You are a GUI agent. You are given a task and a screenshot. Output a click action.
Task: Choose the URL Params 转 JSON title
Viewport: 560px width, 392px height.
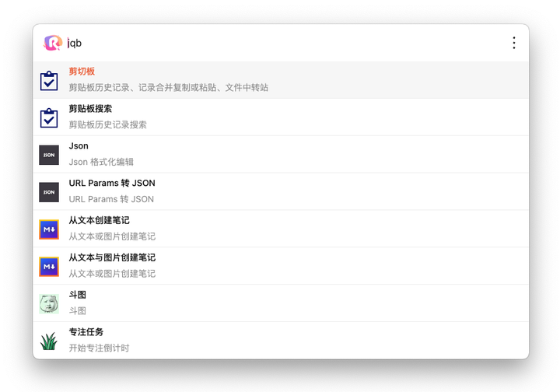(x=112, y=184)
